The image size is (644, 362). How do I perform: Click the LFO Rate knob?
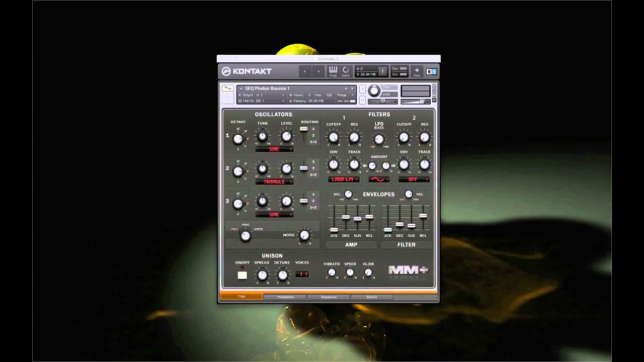tap(379, 139)
